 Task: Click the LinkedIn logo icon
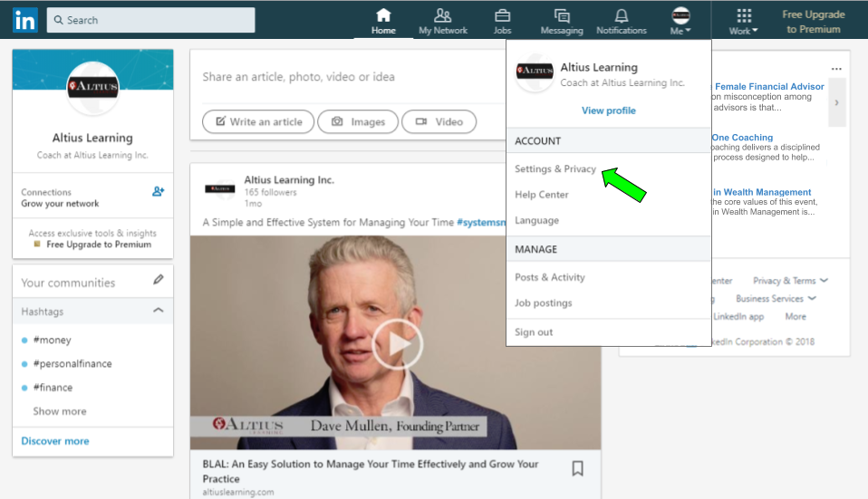pyautogui.click(x=24, y=20)
